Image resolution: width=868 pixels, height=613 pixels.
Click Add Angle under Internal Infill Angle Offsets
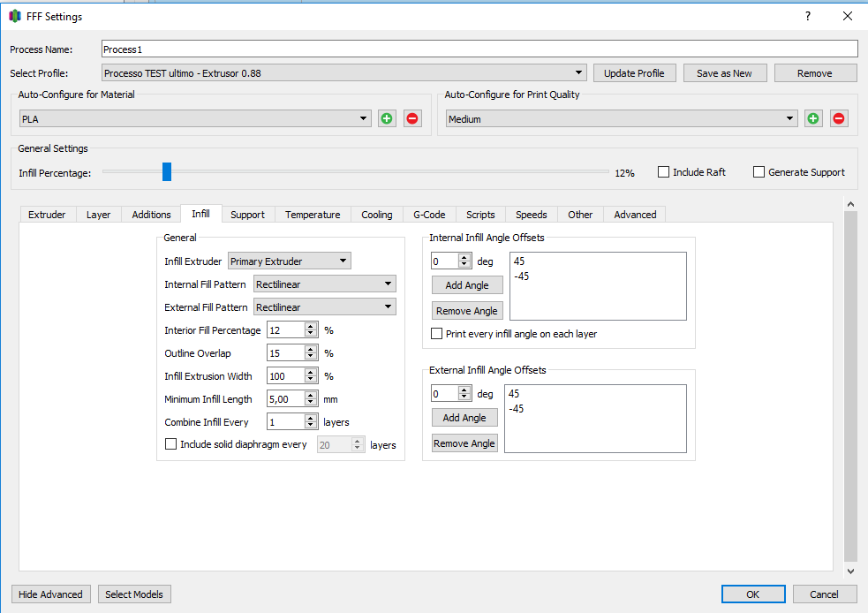point(467,285)
